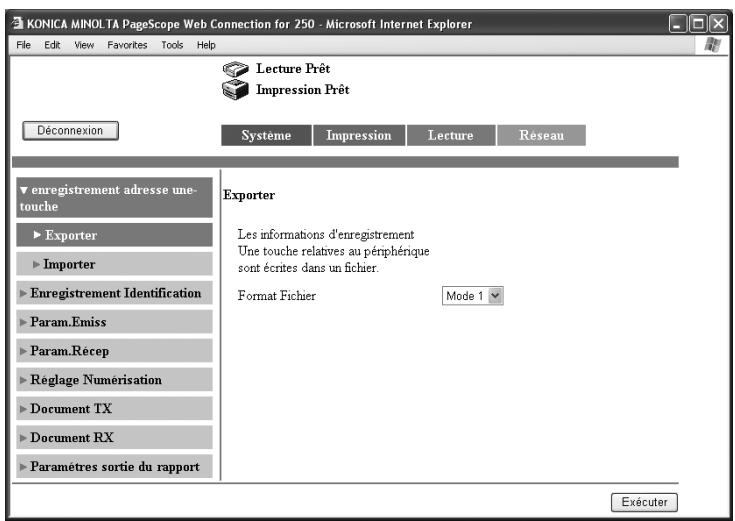Switch to the Réseau tab

click(541, 135)
